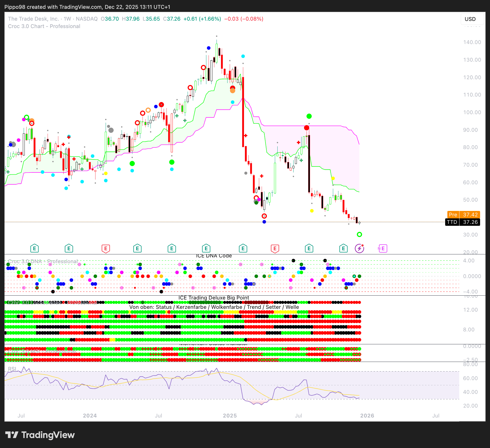The width and height of the screenshot is (490, 448).
Task: Click the red earnings marker in early 2024
Action: [106, 249]
